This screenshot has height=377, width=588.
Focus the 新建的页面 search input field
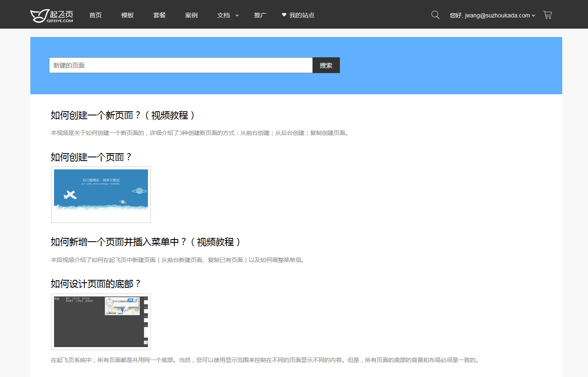[x=181, y=65]
